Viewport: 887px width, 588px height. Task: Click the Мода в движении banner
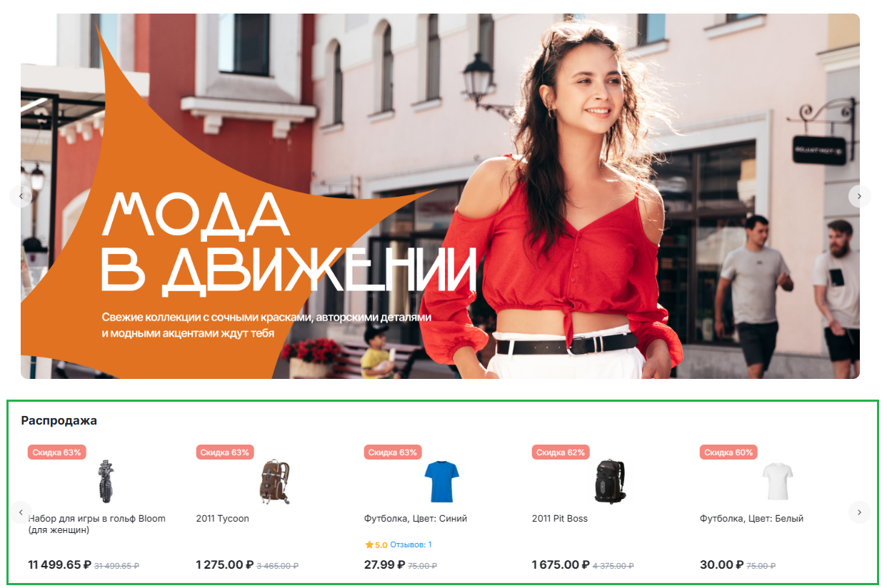440,196
